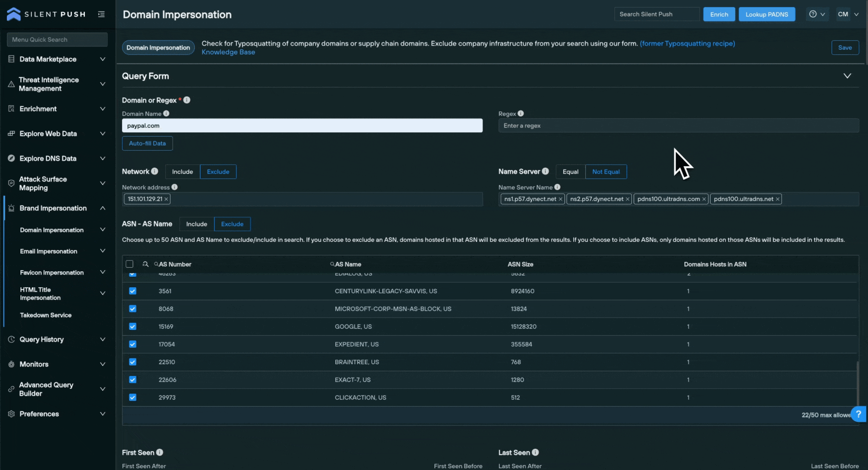Screen dimensions: 868x470
Task: Remove the ns1.p57.dynect.net tag
Action: tap(560, 199)
